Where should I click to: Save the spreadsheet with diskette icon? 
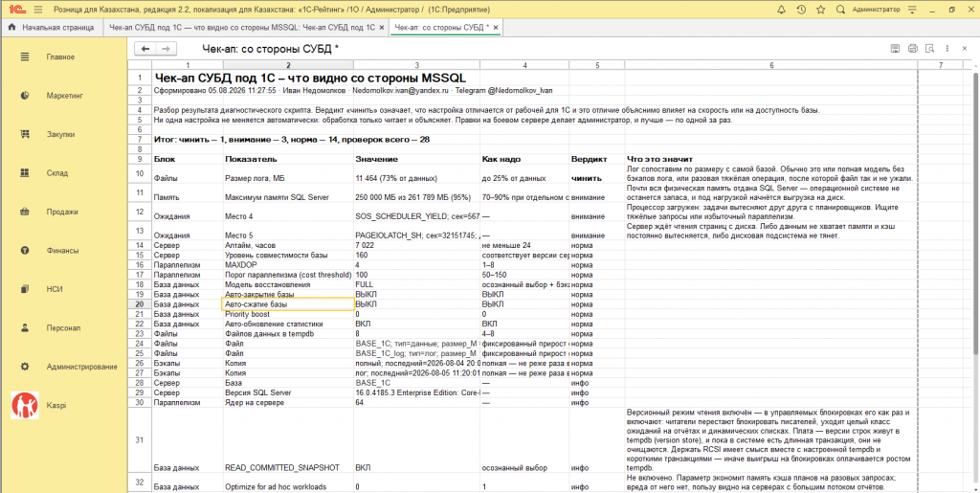[895, 49]
